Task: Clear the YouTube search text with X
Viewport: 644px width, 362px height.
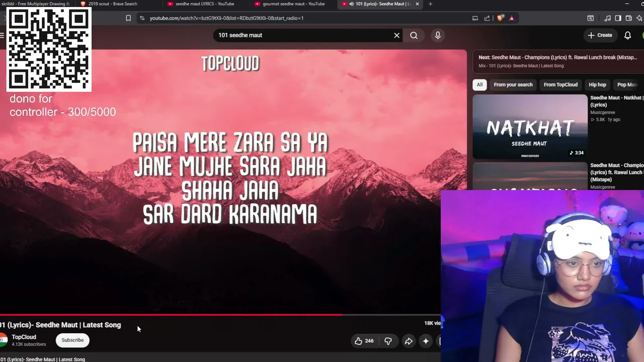Action: point(396,35)
